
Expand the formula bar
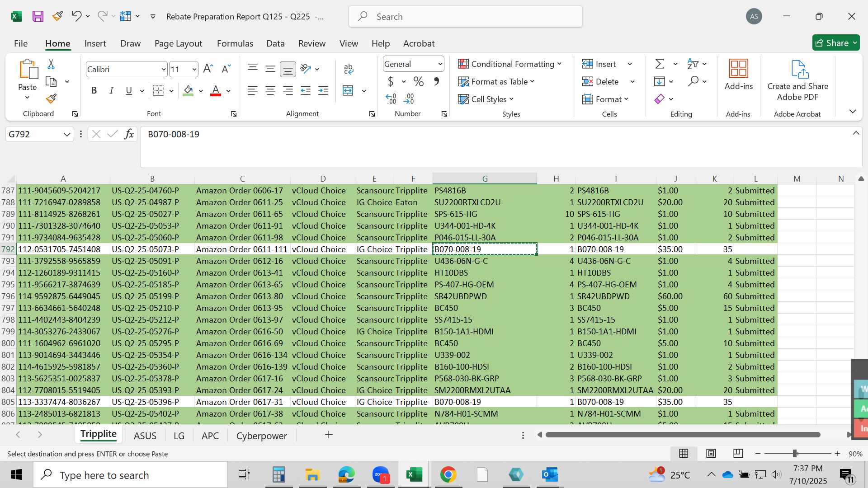coord(856,133)
